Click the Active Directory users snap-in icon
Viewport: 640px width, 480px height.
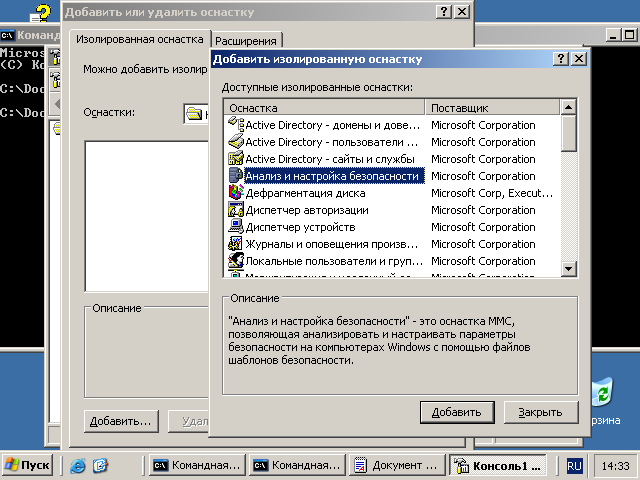236,142
